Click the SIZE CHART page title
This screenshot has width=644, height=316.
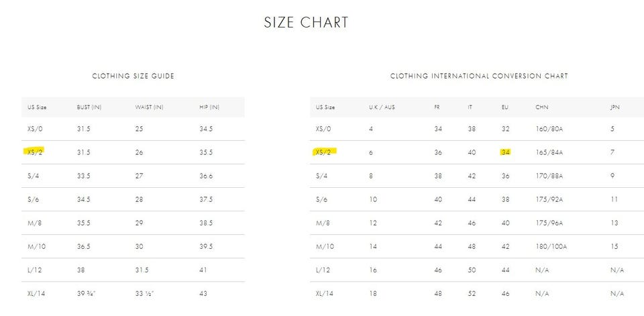(x=306, y=22)
